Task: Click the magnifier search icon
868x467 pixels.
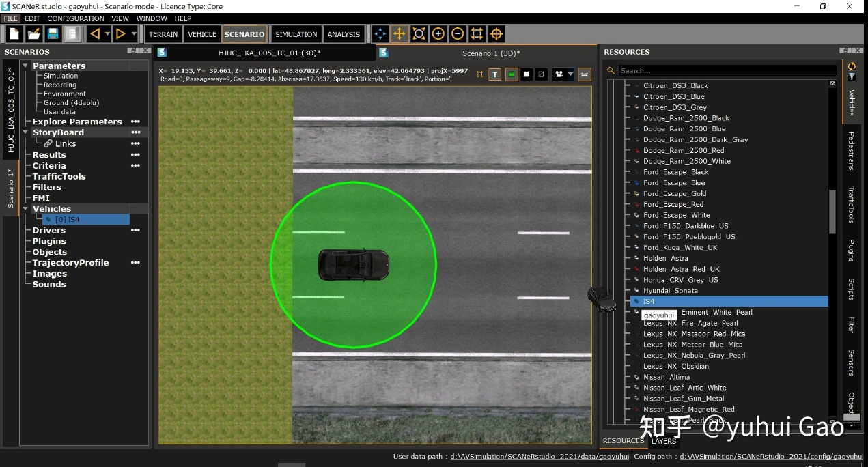Action: (x=611, y=71)
